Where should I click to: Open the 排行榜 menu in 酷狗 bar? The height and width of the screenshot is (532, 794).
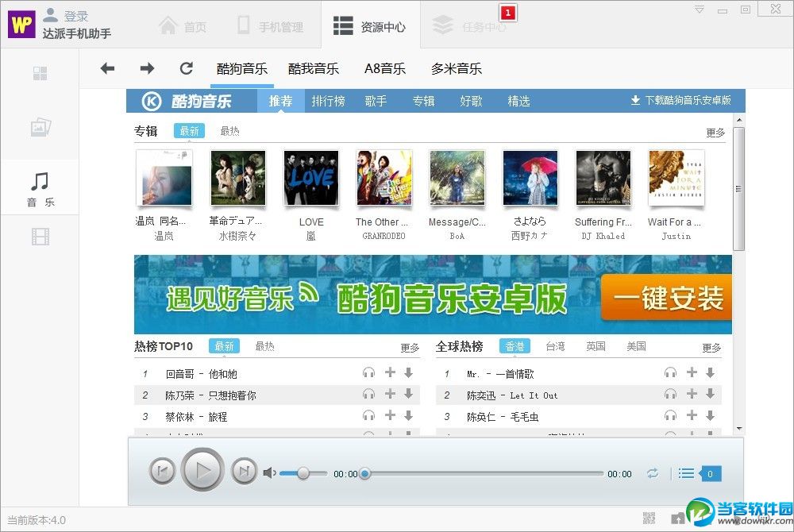pyautogui.click(x=328, y=101)
